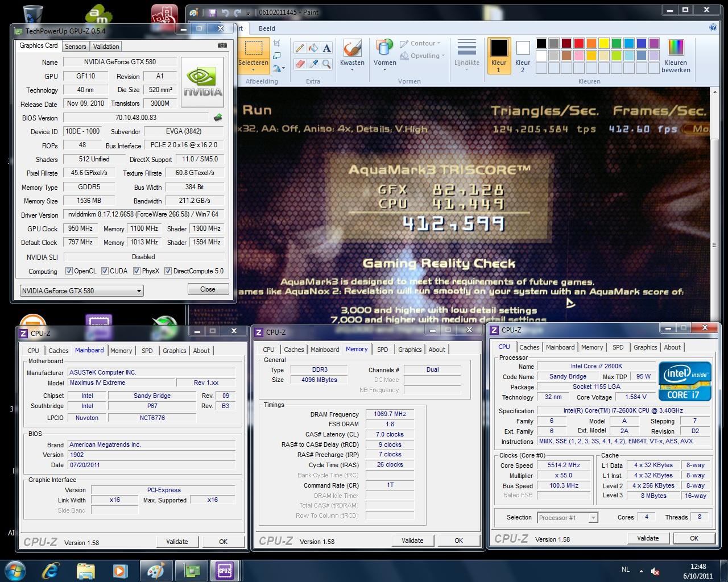Expand the Kwasten dropdown arrow
The height and width of the screenshot is (582, 728).
coord(352,70)
